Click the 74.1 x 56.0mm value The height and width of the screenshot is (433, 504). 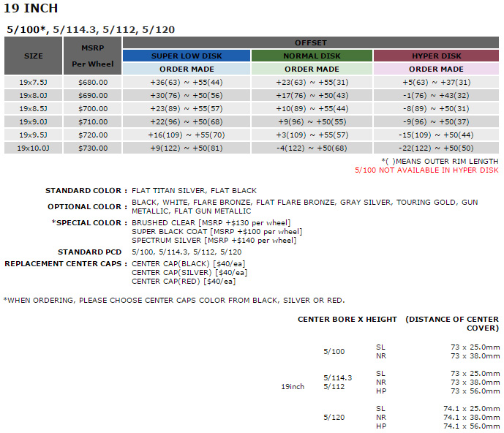click(471, 426)
